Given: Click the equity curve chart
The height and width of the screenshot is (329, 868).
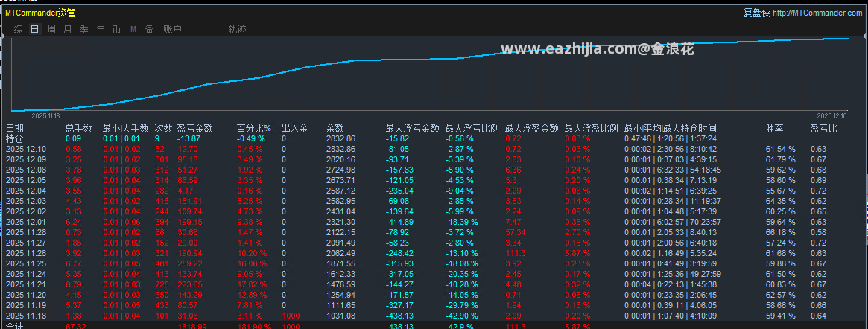Looking at the screenshot, I should 430,74.
